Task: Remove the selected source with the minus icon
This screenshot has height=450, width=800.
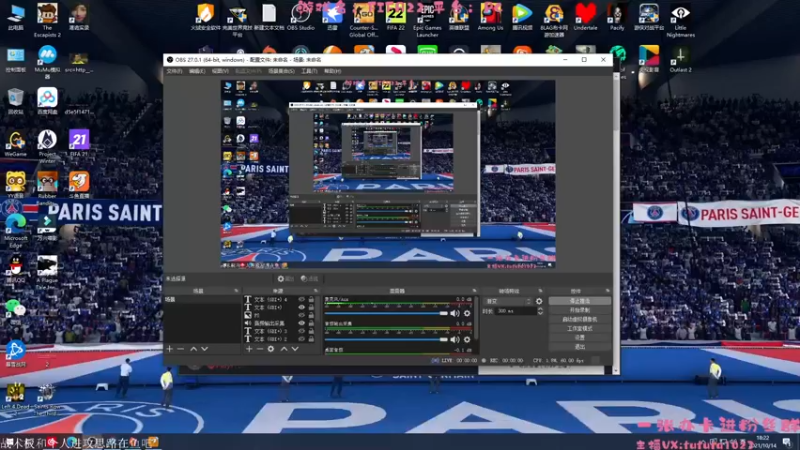Action: point(260,349)
